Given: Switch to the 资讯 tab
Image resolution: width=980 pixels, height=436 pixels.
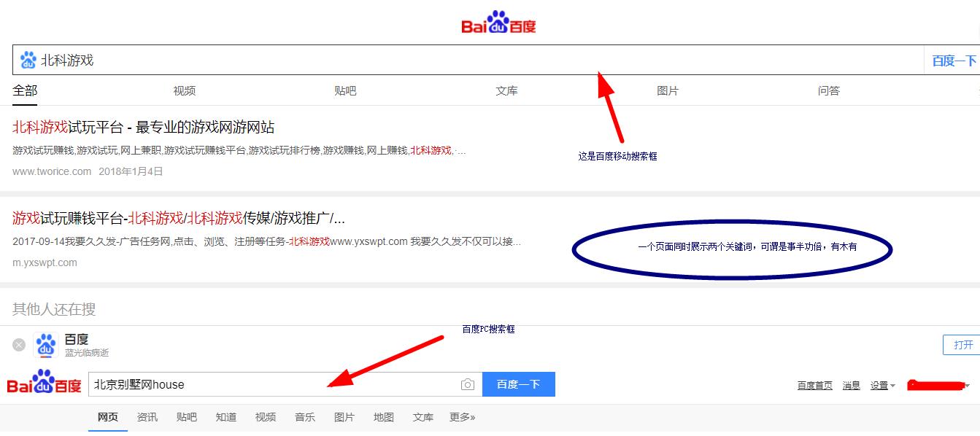Looking at the screenshot, I should click(x=147, y=417).
